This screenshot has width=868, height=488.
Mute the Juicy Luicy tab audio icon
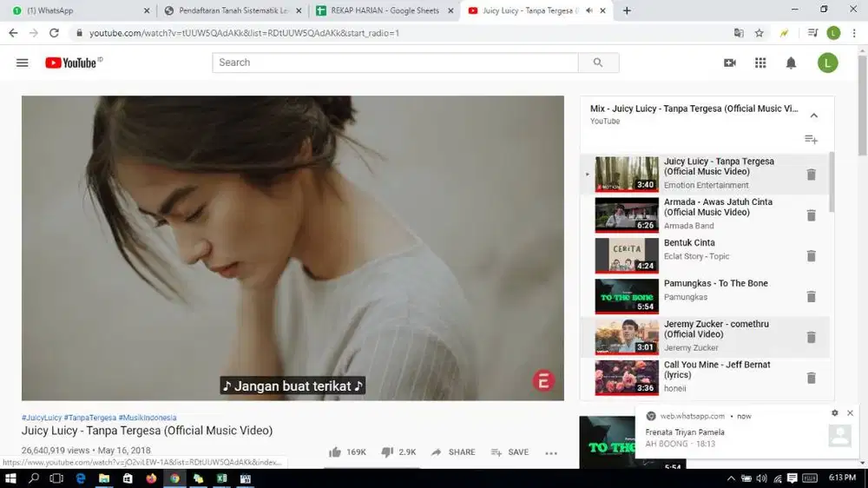[589, 10]
